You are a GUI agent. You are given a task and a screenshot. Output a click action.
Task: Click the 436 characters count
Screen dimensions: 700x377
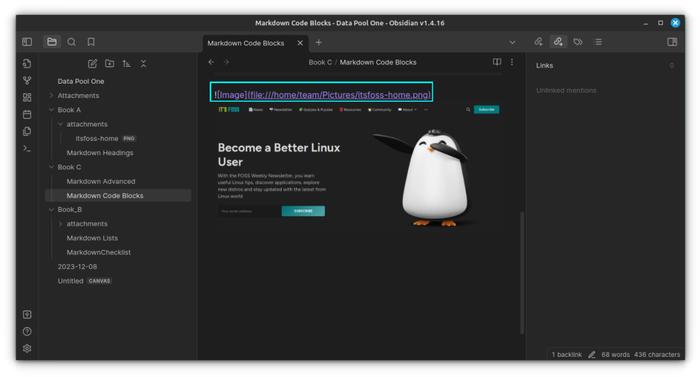pos(657,355)
